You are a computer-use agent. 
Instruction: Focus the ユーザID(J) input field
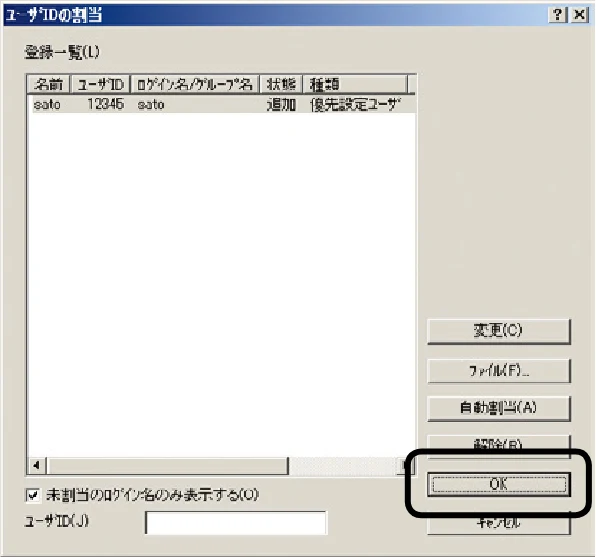click(235, 523)
